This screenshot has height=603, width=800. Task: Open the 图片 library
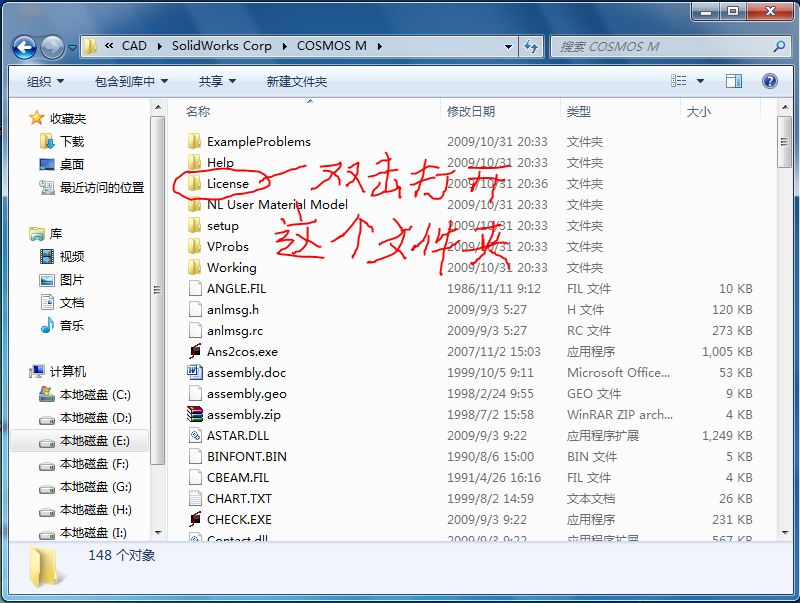coord(62,280)
